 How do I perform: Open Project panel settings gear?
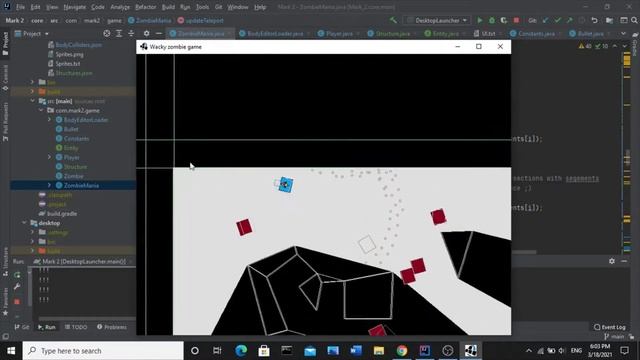[147, 33]
